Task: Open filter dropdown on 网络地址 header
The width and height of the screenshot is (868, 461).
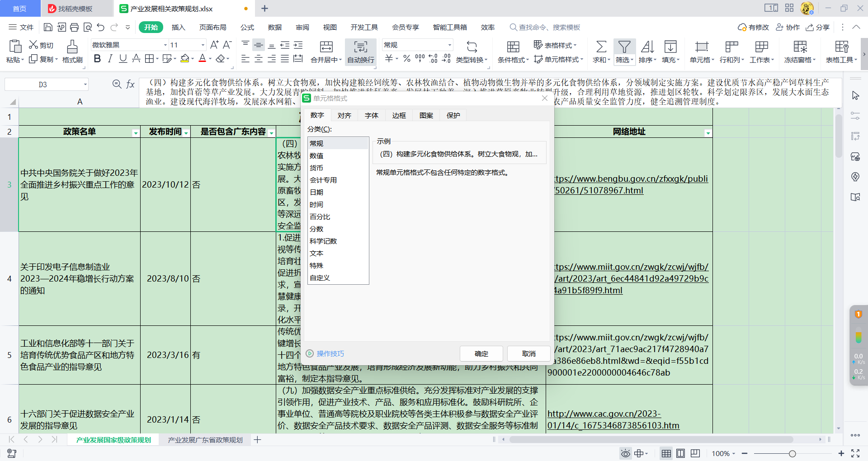Action: [x=708, y=133]
